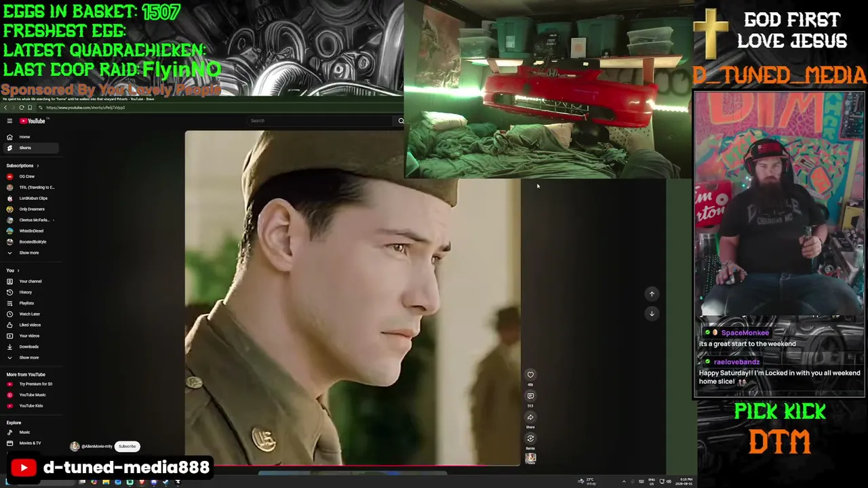Open YouTube Music link
The image size is (868, 488).
(x=32, y=394)
